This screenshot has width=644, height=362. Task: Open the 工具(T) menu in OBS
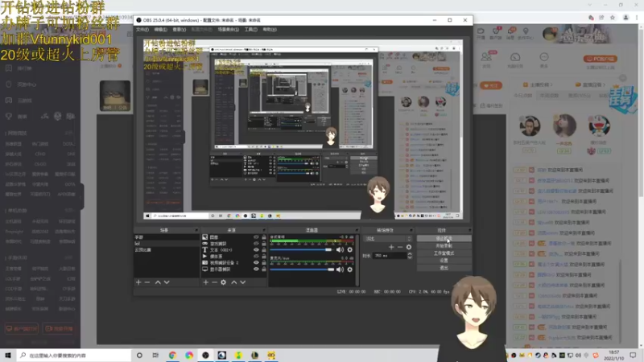(x=250, y=30)
